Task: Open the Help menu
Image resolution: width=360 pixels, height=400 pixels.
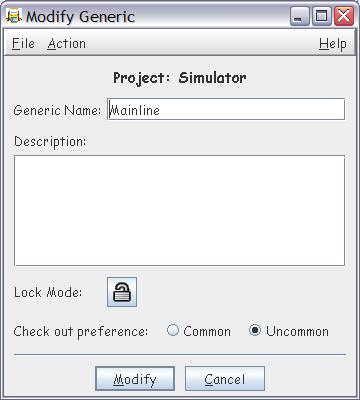Action: 332,44
